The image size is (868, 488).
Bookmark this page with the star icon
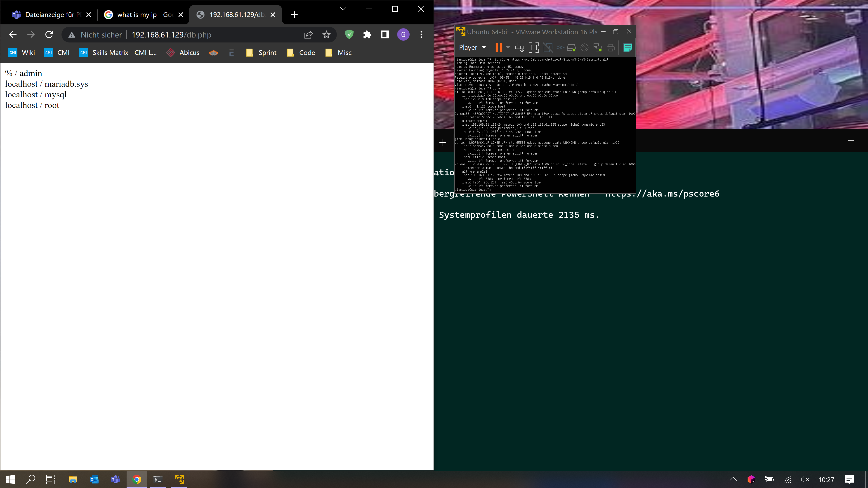click(x=326, y=35)
